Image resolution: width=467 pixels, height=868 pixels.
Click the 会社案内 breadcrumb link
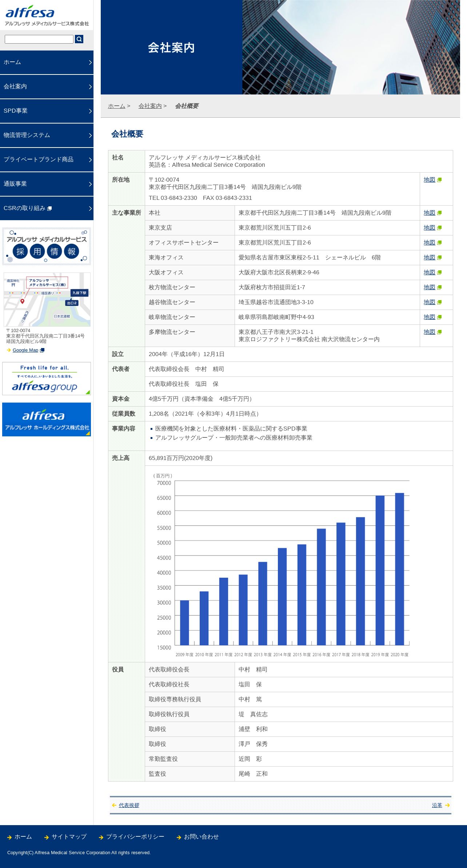click(150, 106)
